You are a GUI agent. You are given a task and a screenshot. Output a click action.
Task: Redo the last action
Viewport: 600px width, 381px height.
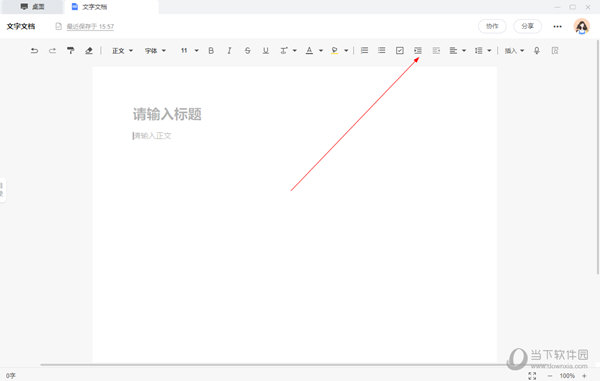tap(52, 50)
